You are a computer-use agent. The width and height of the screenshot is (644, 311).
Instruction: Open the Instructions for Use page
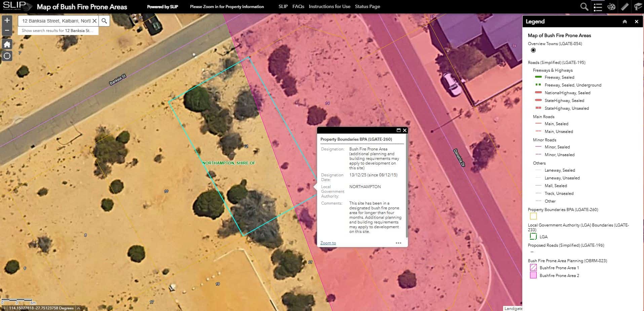pos(329,6)
